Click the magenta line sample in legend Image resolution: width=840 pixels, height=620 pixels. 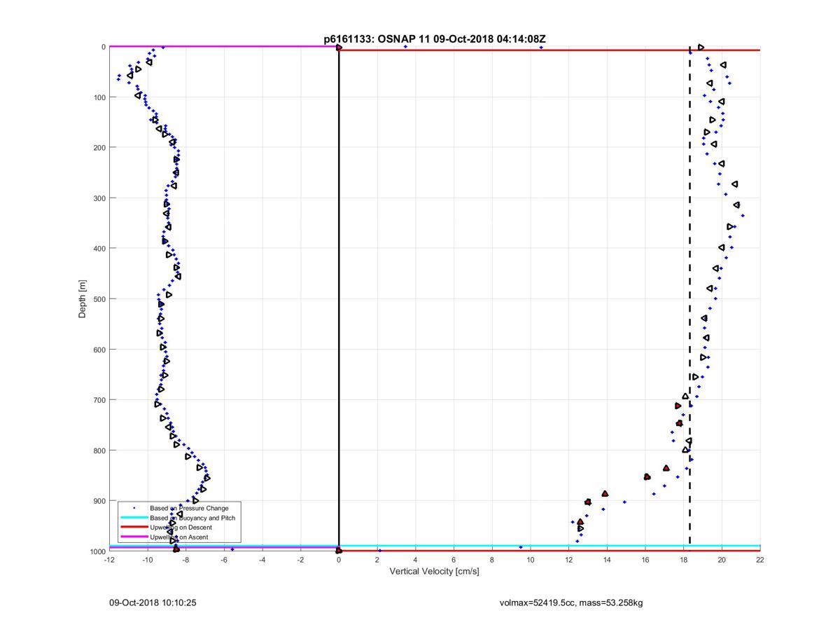pyautogui.click(x=133, y=537)
